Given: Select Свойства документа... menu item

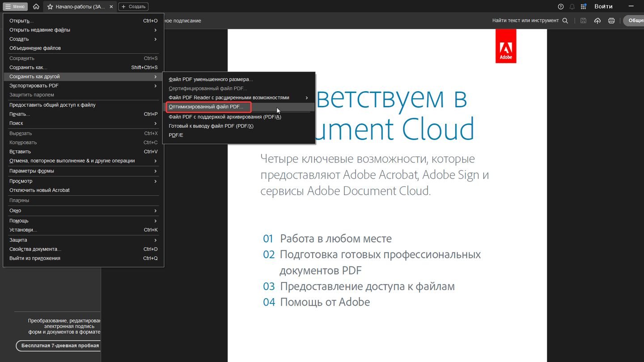Looking at the screenshot, I should pyautogui.click(x=84, y=249).
